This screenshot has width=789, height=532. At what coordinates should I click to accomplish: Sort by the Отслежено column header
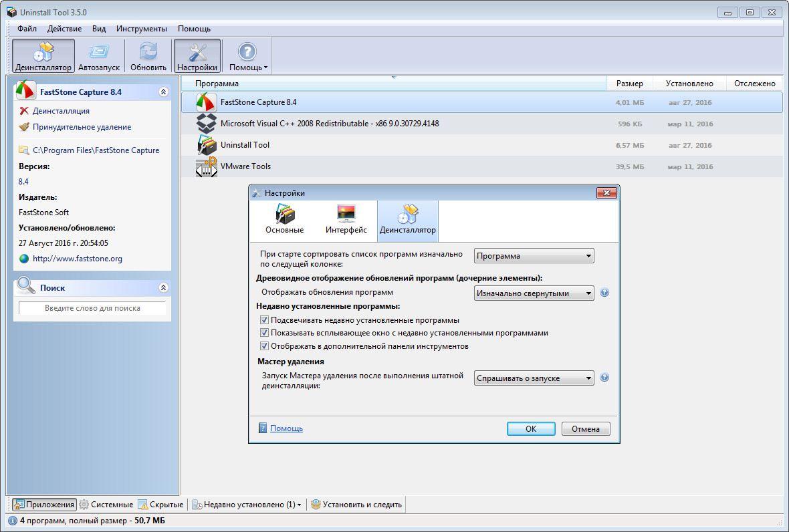(755, 84)
